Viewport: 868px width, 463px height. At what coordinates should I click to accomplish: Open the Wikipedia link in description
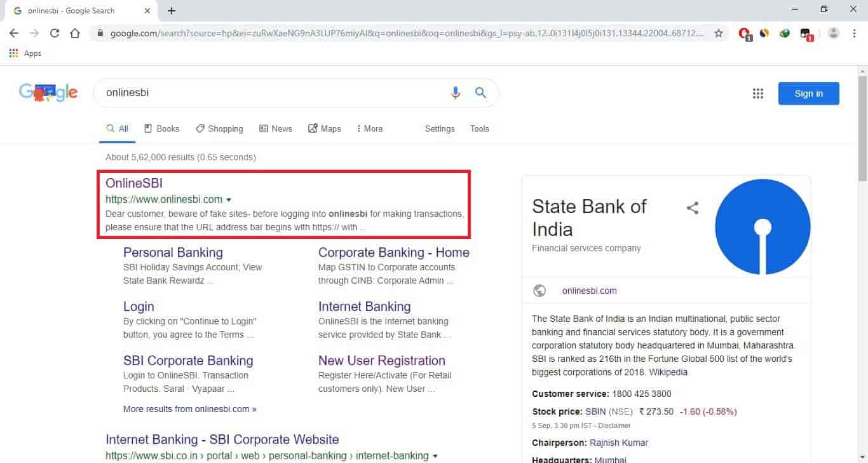tap(668, 372)
